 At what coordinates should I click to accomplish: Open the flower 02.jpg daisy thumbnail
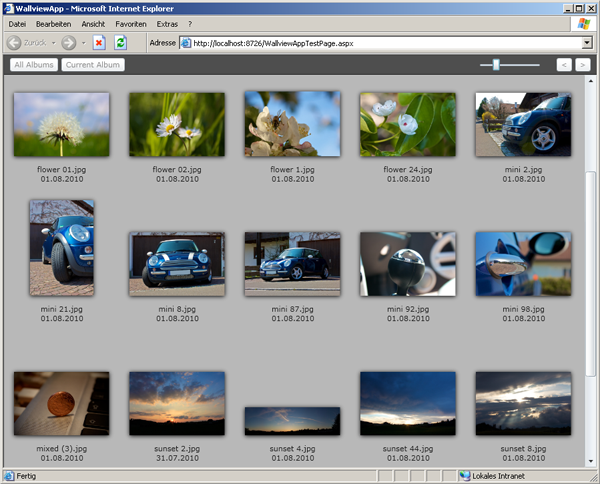(x=177, y=124)
